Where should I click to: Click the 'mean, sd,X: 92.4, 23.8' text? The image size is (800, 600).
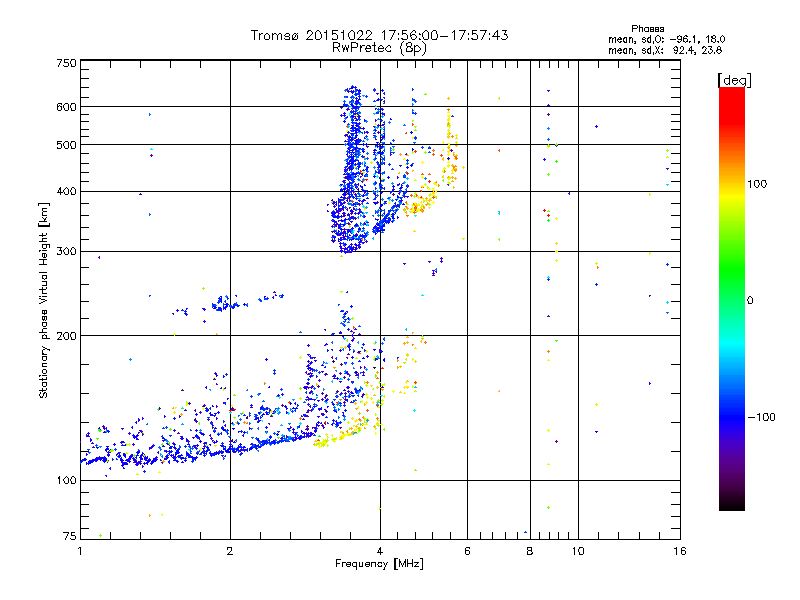coord(665,50)
